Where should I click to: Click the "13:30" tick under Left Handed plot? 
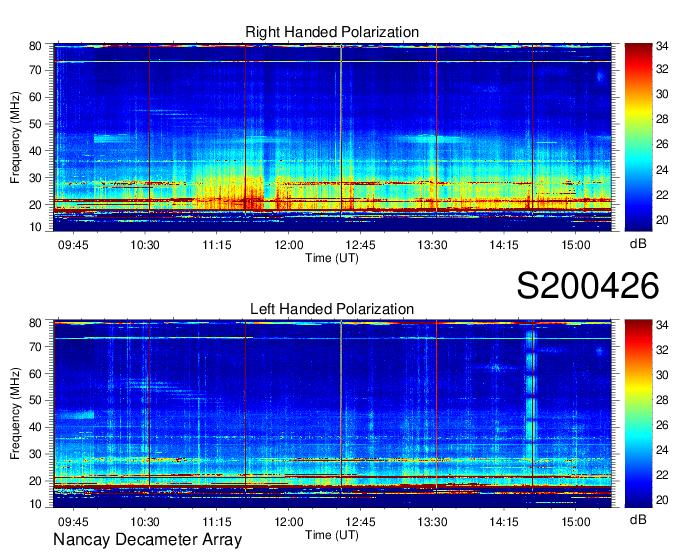click(432, 522)
